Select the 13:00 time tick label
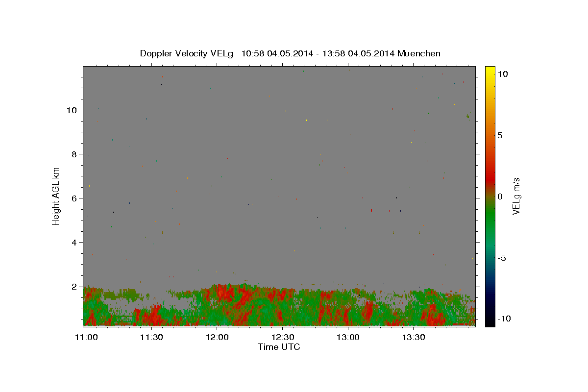Screen dimensions: 588x392 pyautogui.click(x=348, y=338)
